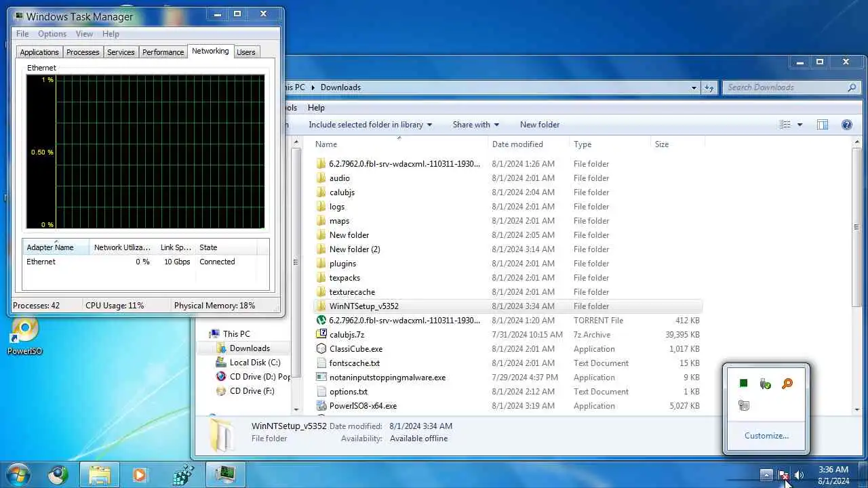Open the PowerISO desktop shortcut
This screenshot has height=488, width=868.
point(25,336)
